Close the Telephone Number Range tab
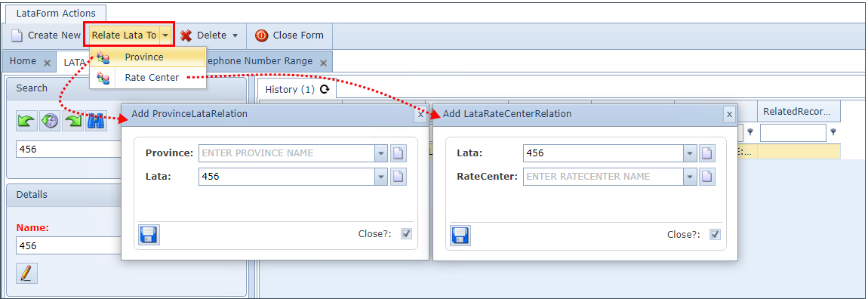868x299 pixels. pyautogui.click(x=323, y=63)
